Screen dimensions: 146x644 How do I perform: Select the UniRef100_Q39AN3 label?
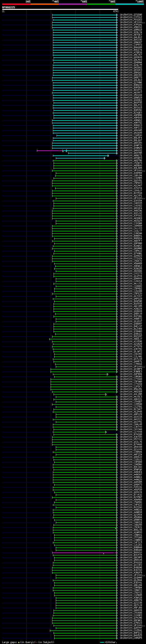[x=131, y=331]
